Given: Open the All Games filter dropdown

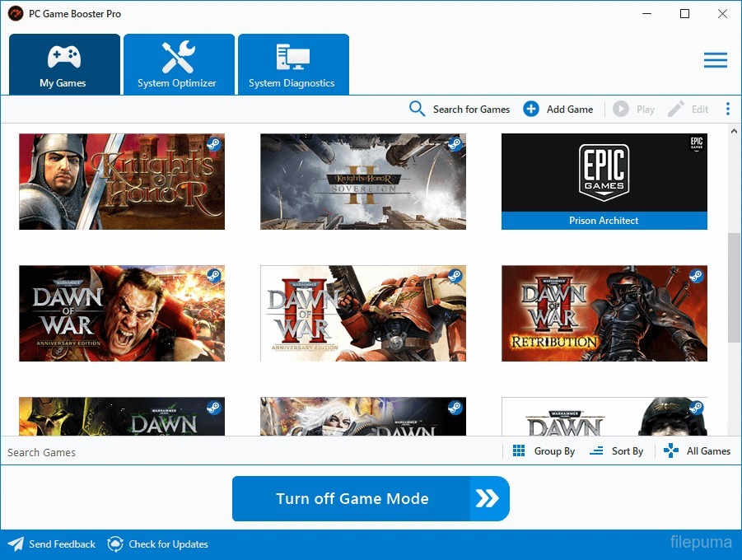Looking at the screenshot, I should (698, 451).
